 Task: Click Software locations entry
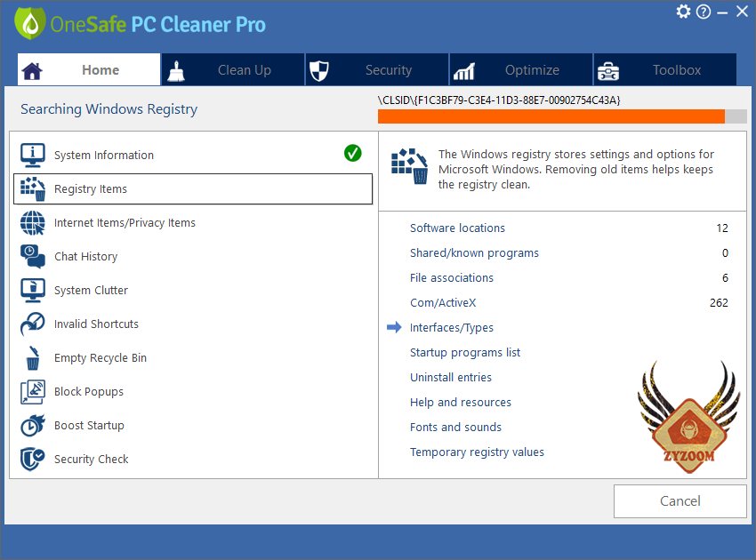pos(457,228)
